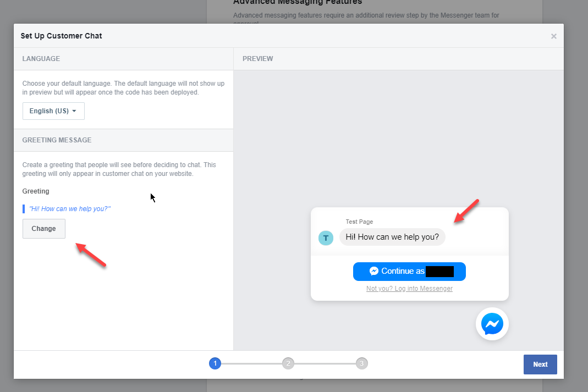Select step 1 in the progress indicator
The width and height of the screenshot is (588, 392).
click(x=215, y=363)
